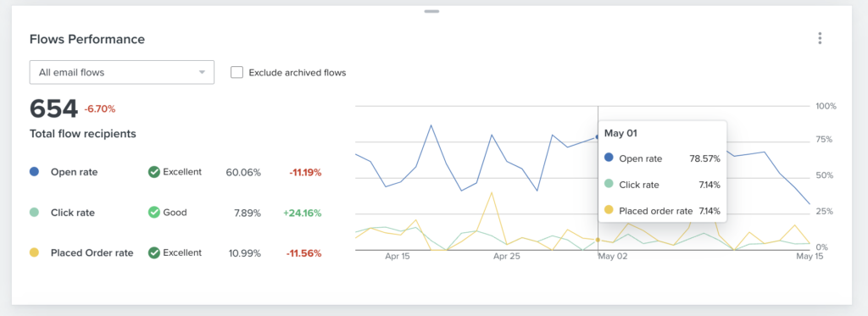This screenshot has width=868, height=316.
Task: Click the Open rate metric label
Action: pos(75,172)
